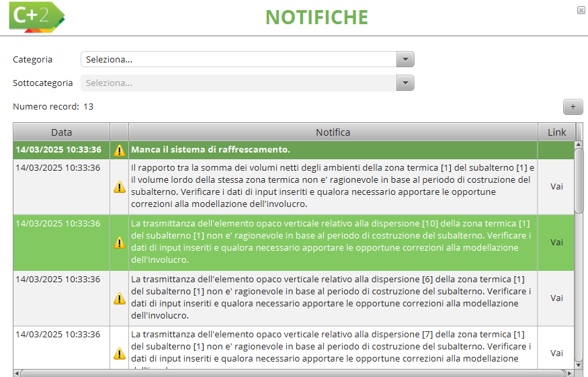Image resolution: width=588 pixels, height=377 pixels.
Task: Close the Notifiche window
Action: pos(581,10)
